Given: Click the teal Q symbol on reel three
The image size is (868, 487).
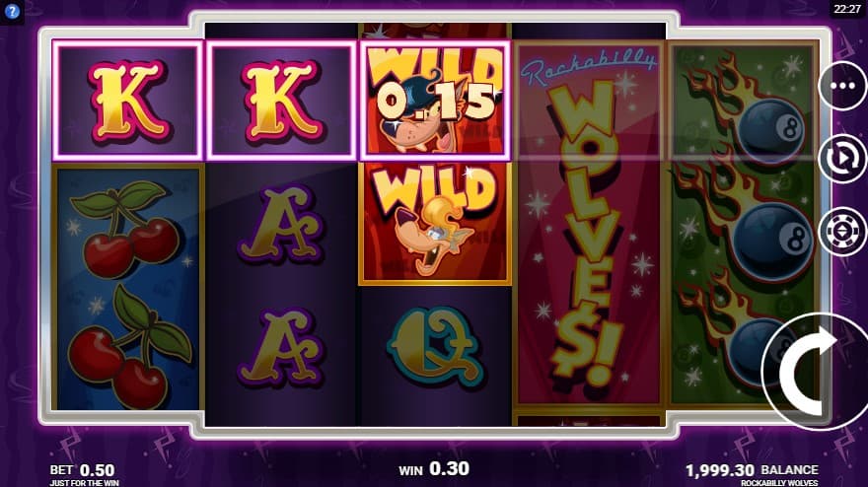Looking at the screenshot, I should pos(435,348).
